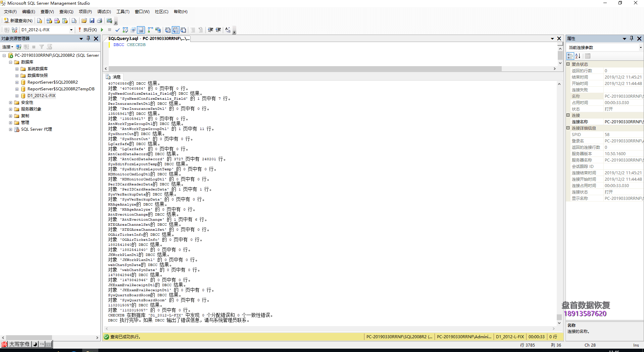Uncomment the selected lines
This screenshot has width=644, height=352.
[x=201, y=30]
